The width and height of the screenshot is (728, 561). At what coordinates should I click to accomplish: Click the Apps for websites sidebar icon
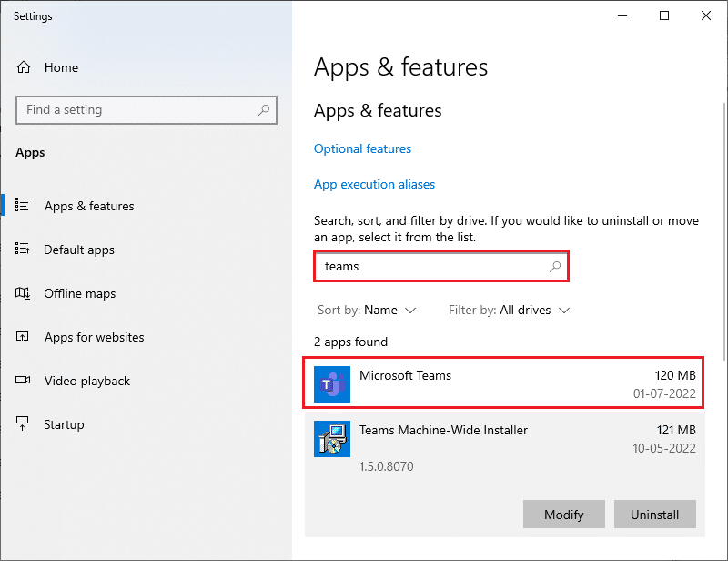[x=22, y=336]
